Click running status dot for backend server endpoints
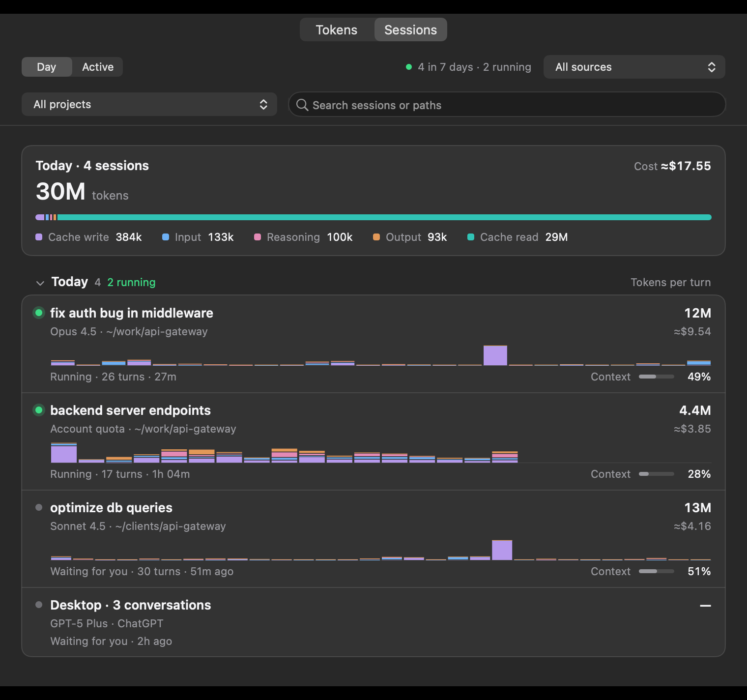 coord(39,410)
